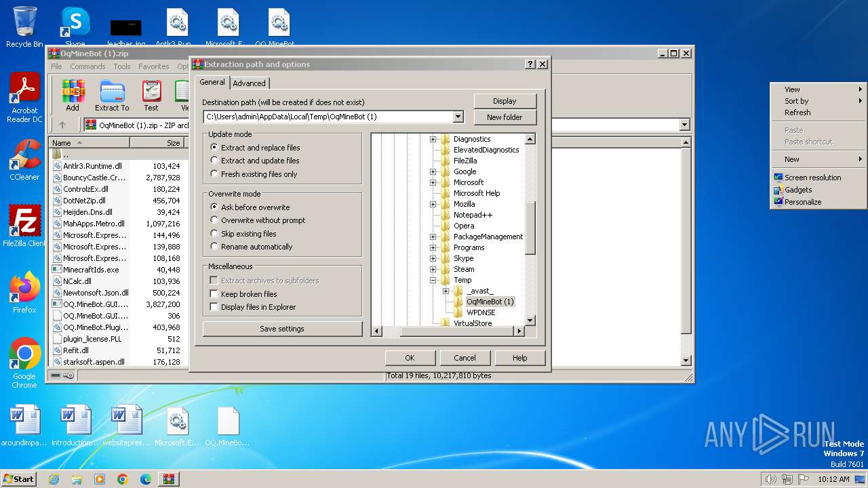
Task: Select the Skype desktop shortcut
Action: point(75,26)
